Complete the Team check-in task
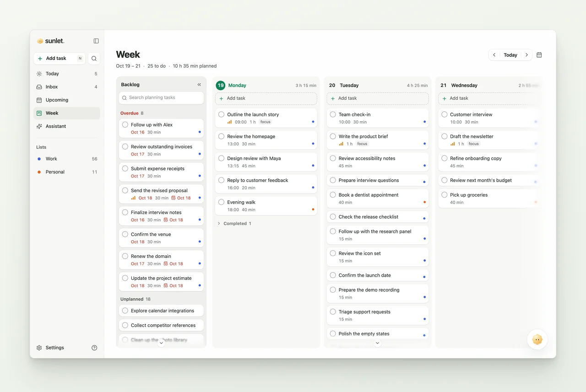This screenshot has width=586, height=392. coord(333,114)
